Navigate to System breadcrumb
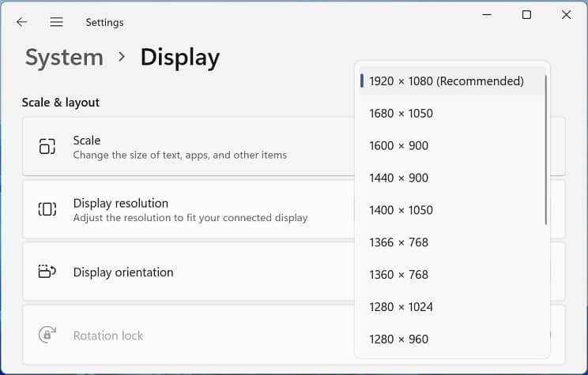This screenshot has height=375, width=588. (x=64, y=58)
